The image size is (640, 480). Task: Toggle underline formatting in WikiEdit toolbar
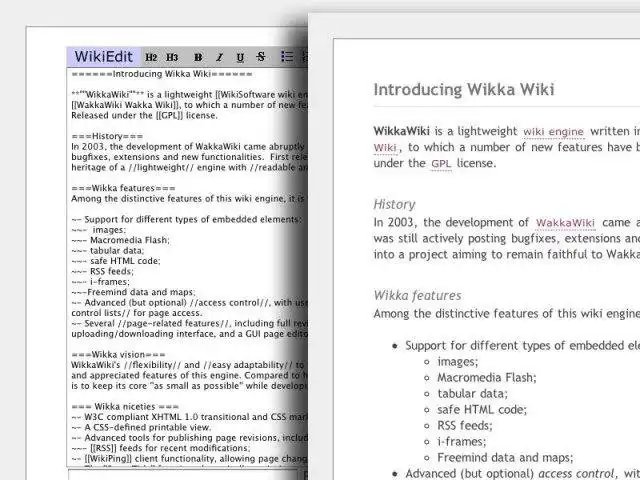pos(240,57)
